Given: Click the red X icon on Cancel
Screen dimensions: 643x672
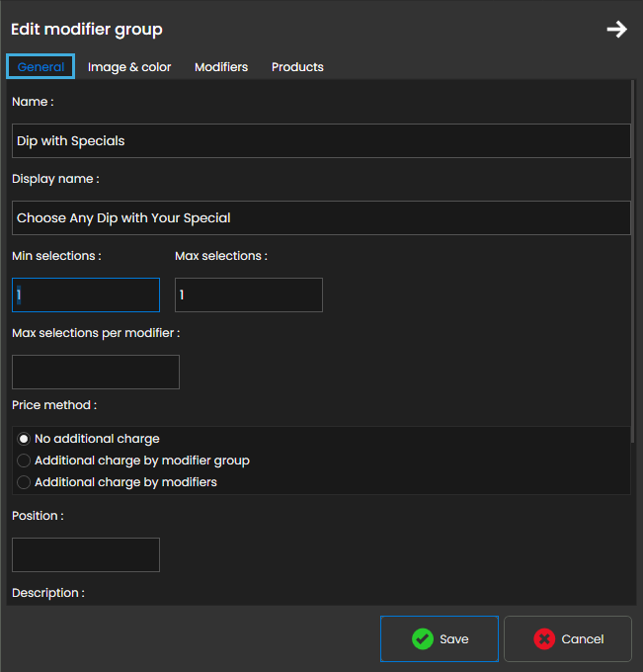Looking at the screenshot, I should 544,639.
